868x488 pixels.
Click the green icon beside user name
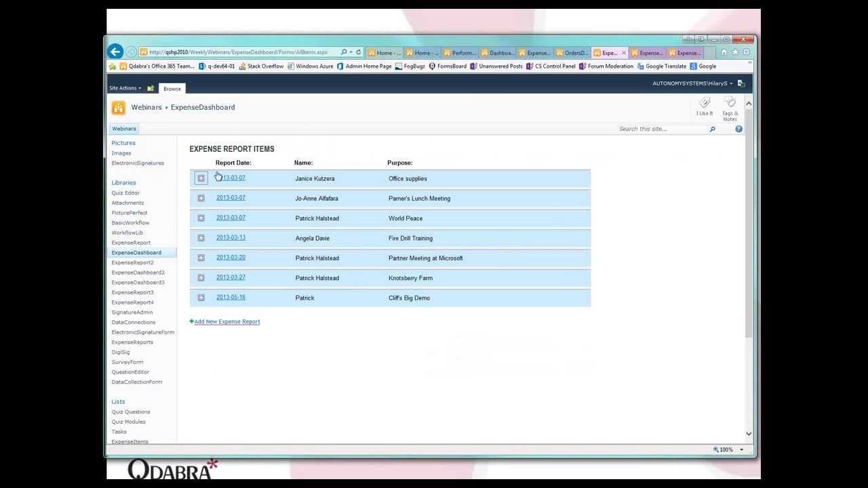pos(741,83)
